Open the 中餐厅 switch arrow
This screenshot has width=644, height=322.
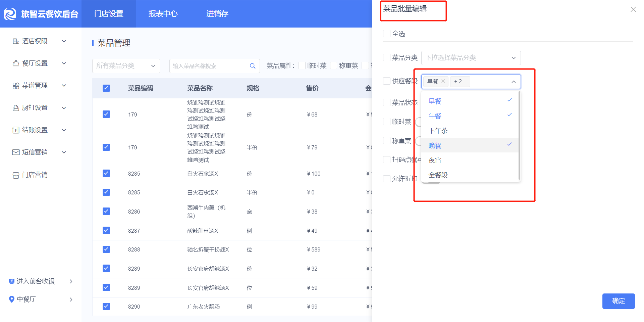(71, 299)
